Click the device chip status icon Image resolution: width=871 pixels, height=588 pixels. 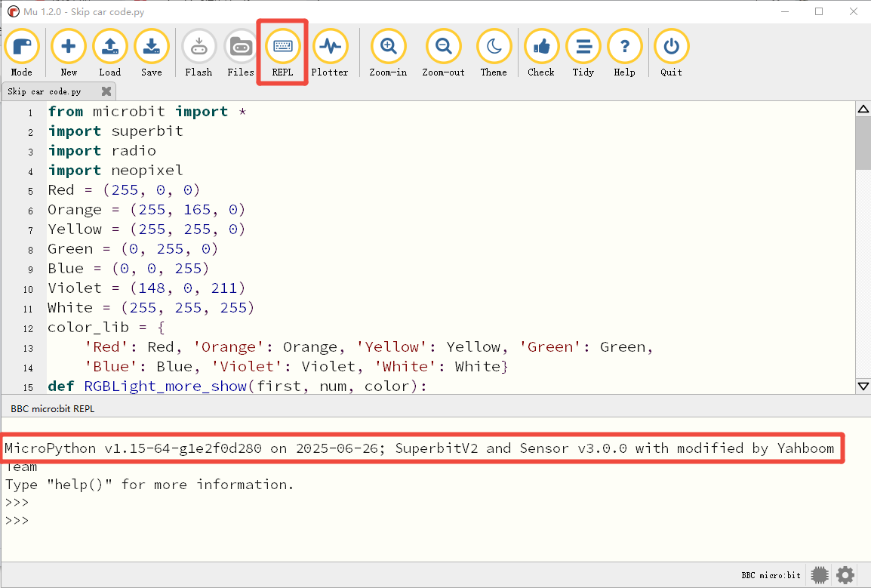tap(820, 575)
